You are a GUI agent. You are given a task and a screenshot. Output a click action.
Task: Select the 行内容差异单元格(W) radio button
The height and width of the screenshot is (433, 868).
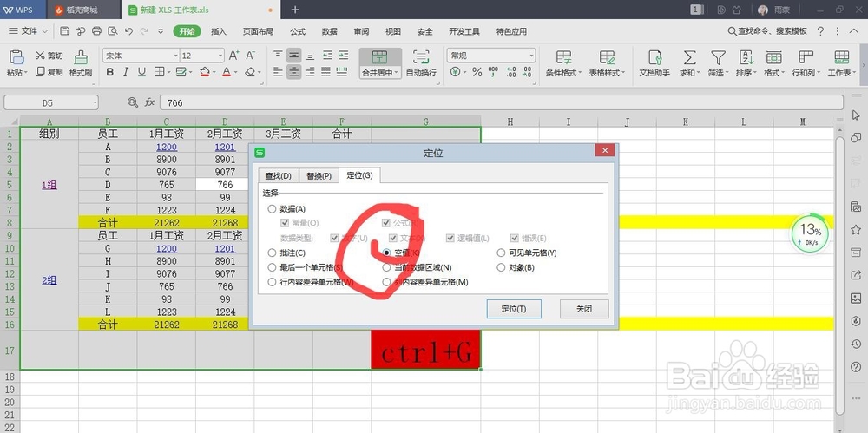tap(271, 282)
